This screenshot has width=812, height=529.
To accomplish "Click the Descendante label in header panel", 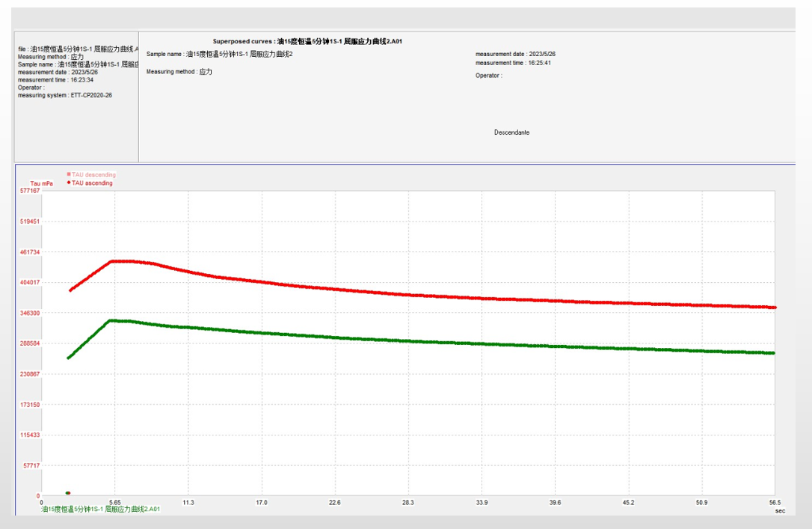I will 511,132.
